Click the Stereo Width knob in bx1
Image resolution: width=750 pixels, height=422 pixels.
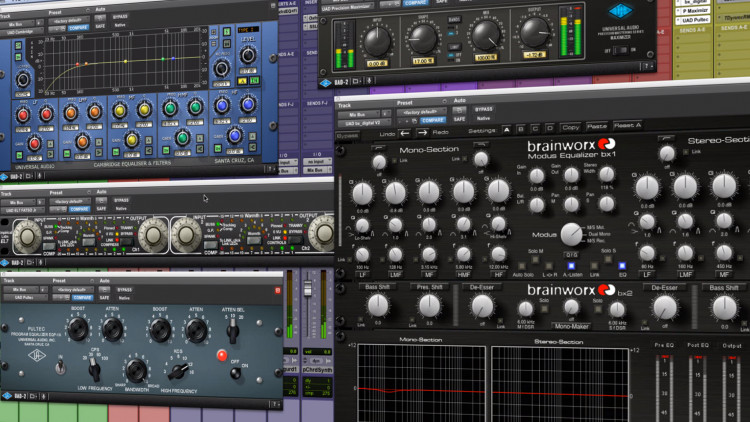tap(607, 174)
